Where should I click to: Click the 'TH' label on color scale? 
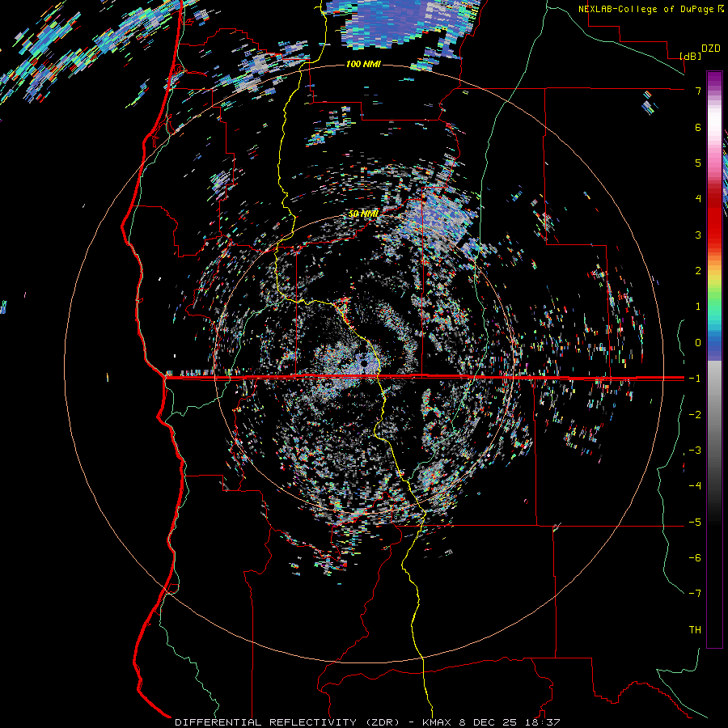695,629
